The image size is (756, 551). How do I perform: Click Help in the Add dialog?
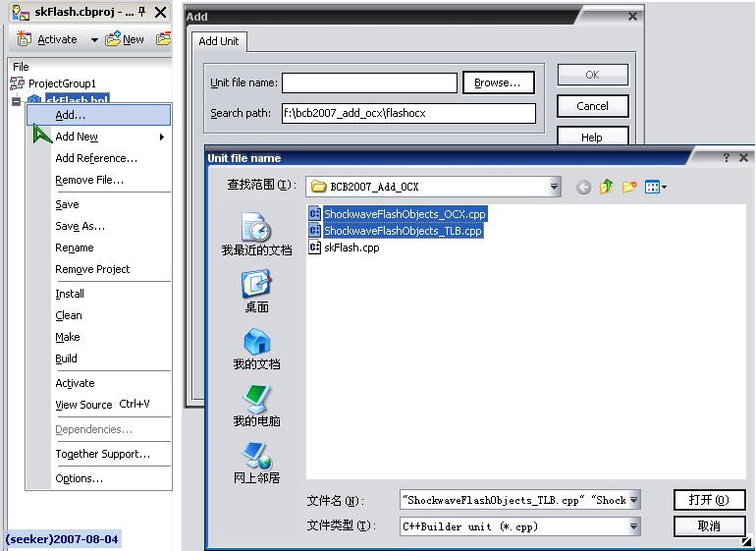coord(593,137)
